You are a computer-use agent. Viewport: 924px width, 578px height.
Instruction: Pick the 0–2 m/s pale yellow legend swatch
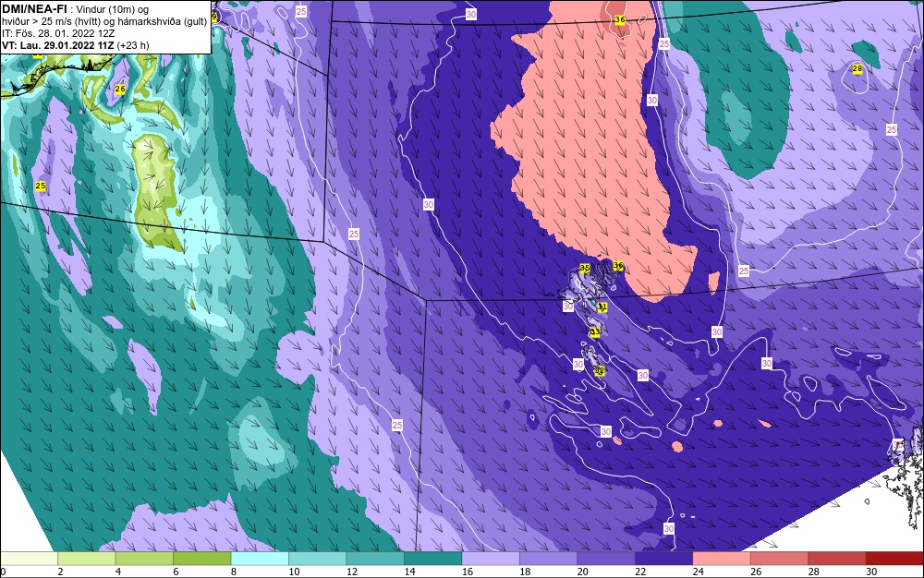pyautogui.click(x=29, y=559)
